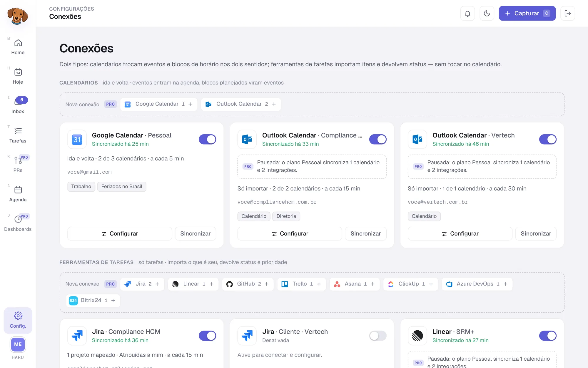Viewport: 588px width, 368px height.
Task: Add a new Azure DevOps connection
Action: pos(477,284)
